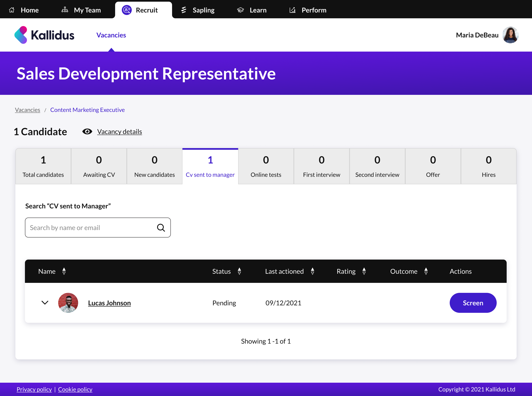
Task: Toggle Outcome column sort arrows
Action: point(426,271)
